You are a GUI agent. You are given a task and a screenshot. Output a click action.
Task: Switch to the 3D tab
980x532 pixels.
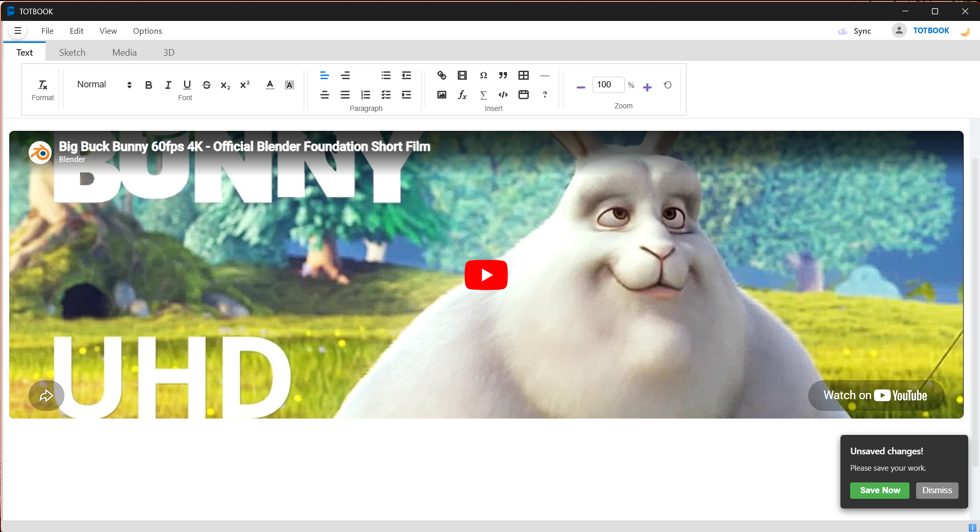click(169, 53)
